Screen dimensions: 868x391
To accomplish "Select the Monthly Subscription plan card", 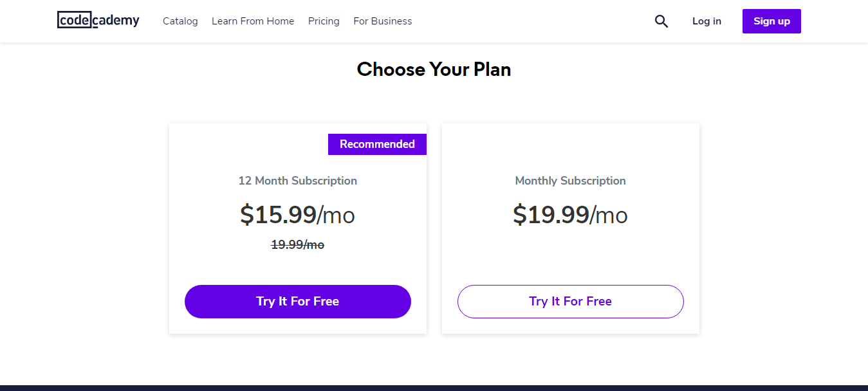I will click(570, 228).
